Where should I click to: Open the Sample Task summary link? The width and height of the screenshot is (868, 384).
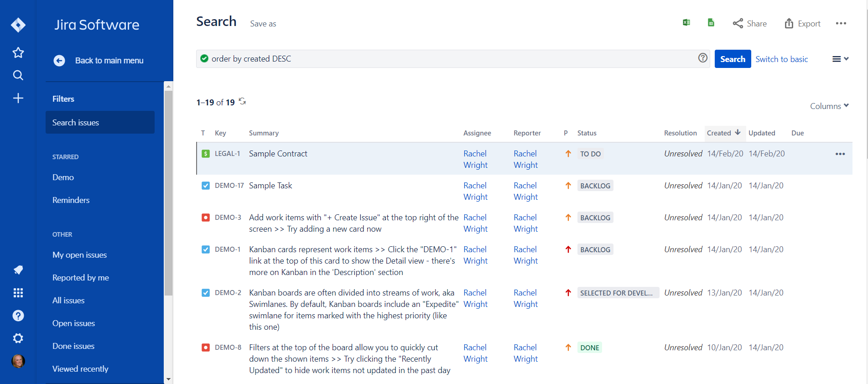270,186
